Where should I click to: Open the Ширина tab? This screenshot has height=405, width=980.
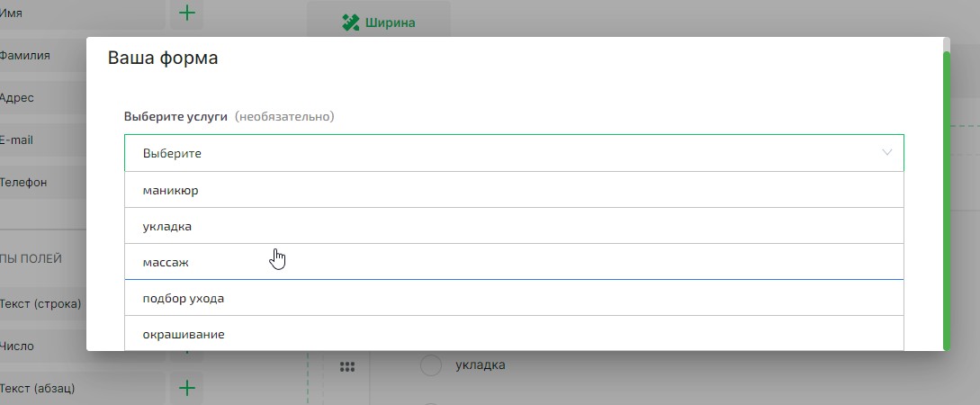(x=378, y=22)
